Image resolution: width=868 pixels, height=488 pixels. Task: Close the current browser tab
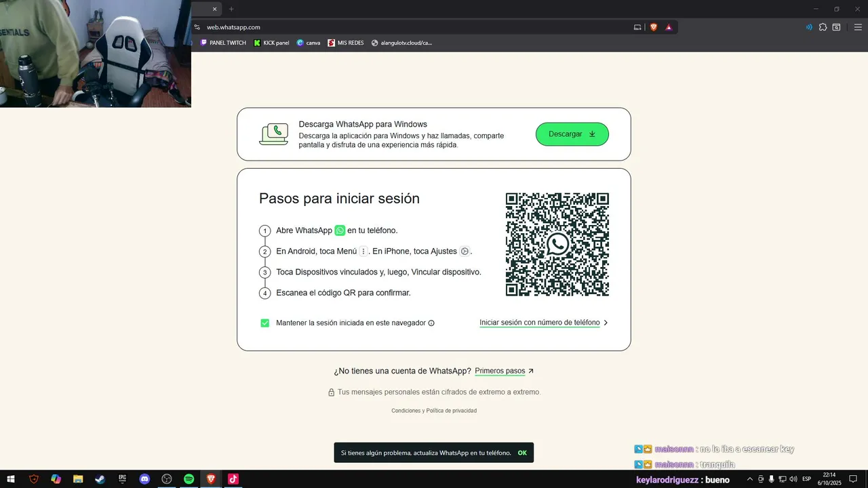pyautogui.click(x=215, y=9)
